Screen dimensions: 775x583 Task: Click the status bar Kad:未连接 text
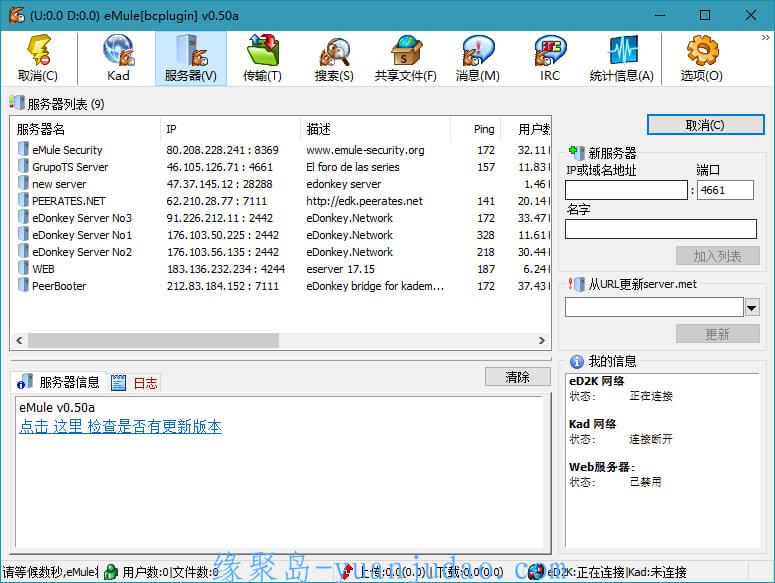click(x=657, y=572)
